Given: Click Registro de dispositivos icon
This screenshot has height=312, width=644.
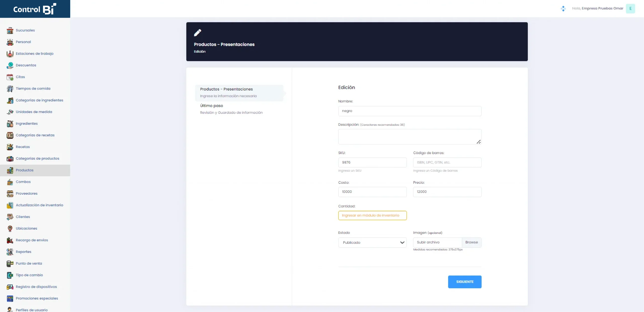Looking at the screenshot, I should (10, 287).
